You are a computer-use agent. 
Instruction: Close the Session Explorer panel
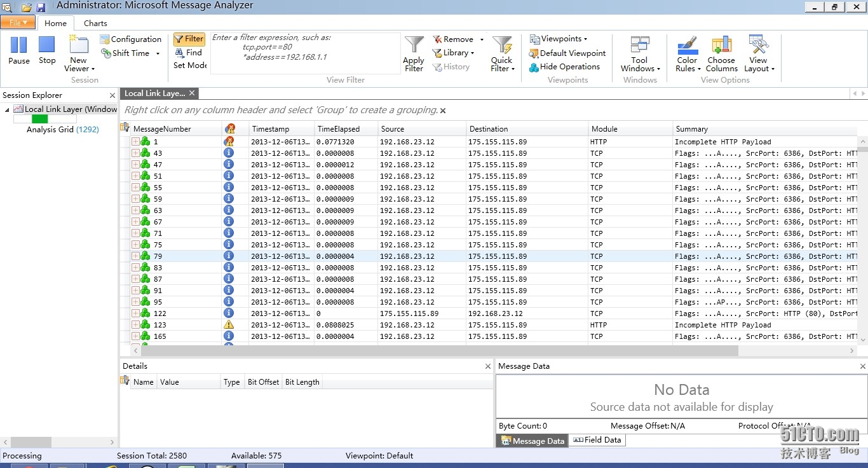pyautogui.click(x=112, y=95)
